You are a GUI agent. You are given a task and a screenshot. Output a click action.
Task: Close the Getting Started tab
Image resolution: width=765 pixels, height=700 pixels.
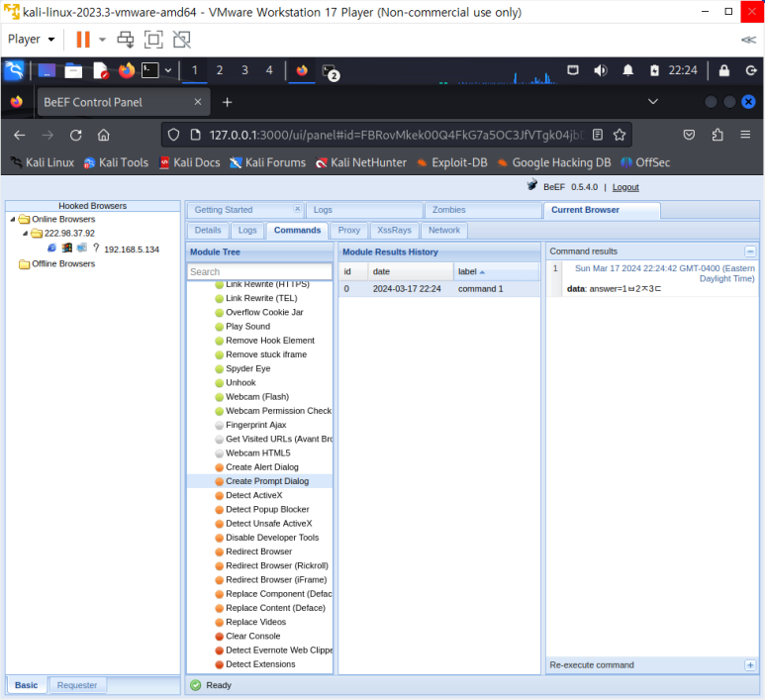[x=297, y=209]
